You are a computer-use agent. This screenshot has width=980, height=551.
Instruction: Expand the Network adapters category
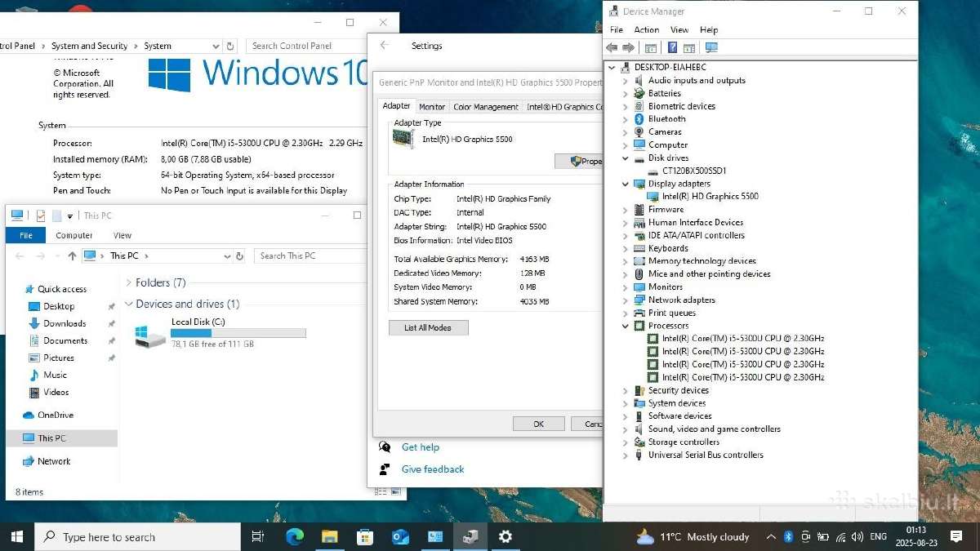click(x=626, y=300)
